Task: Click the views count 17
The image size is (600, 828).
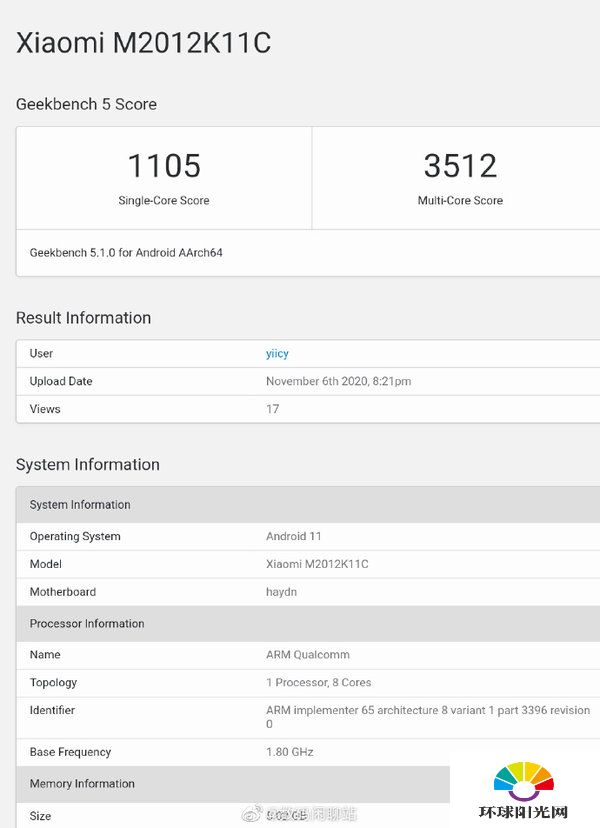Action: click(273, 409)
